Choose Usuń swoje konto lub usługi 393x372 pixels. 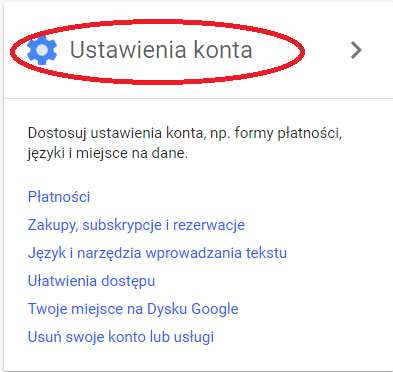coord(121,337)
